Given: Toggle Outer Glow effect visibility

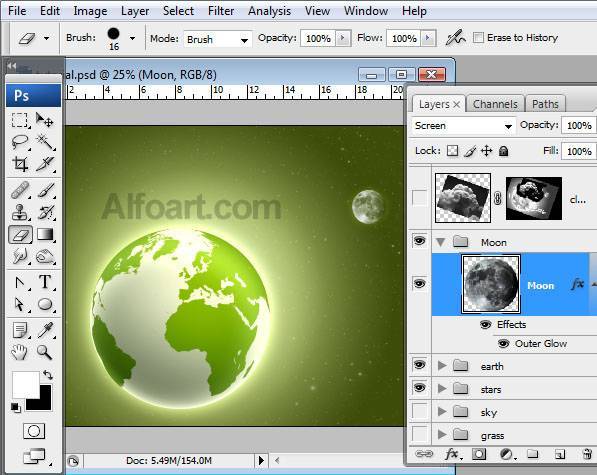Looking at the screenshot, I should click(503, 344).
